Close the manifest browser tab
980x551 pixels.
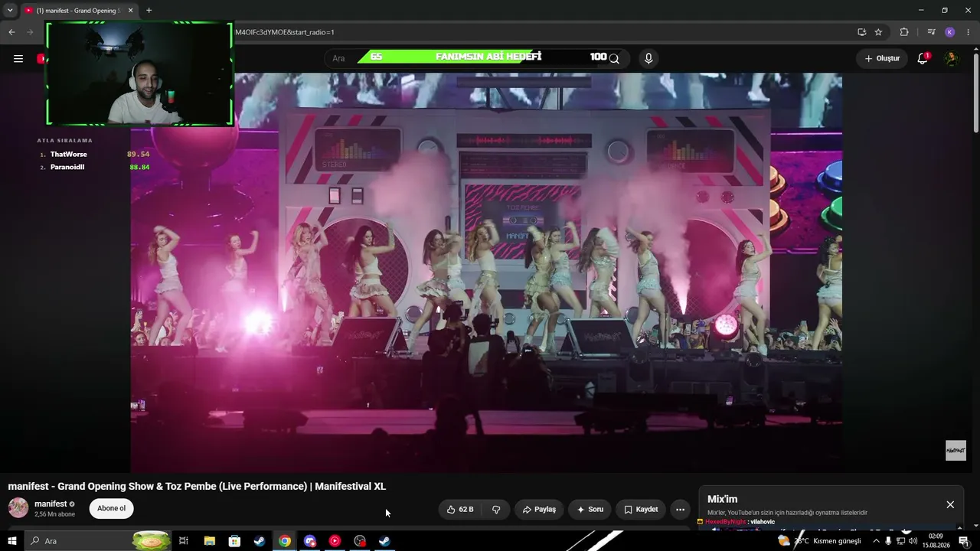click(x=130, y=11)
